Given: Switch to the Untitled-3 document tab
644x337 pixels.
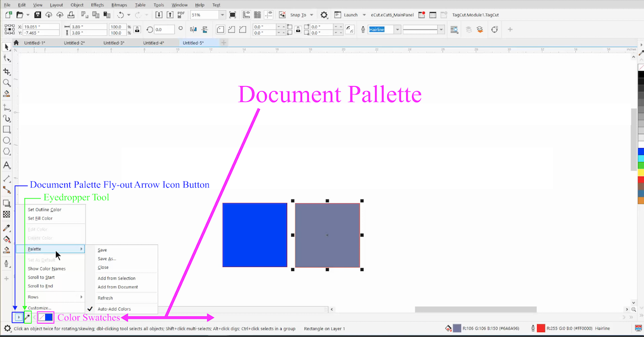Looking at the screenshot, I should [114, 42].
